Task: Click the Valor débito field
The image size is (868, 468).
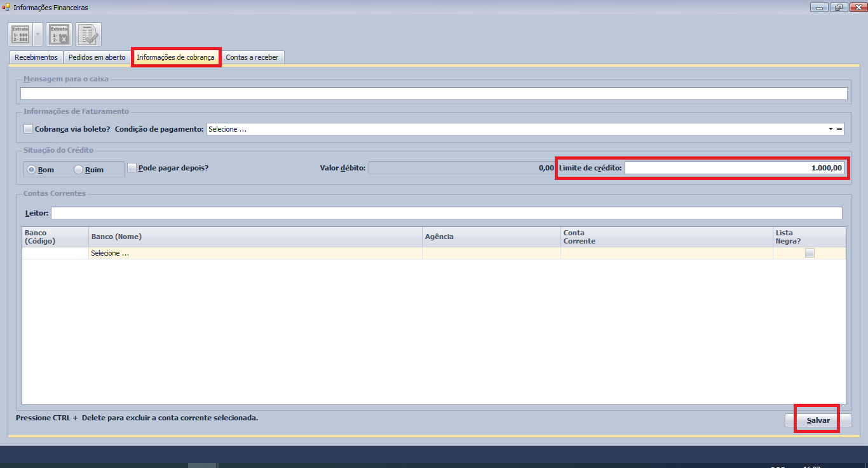Action: (463, 168)
